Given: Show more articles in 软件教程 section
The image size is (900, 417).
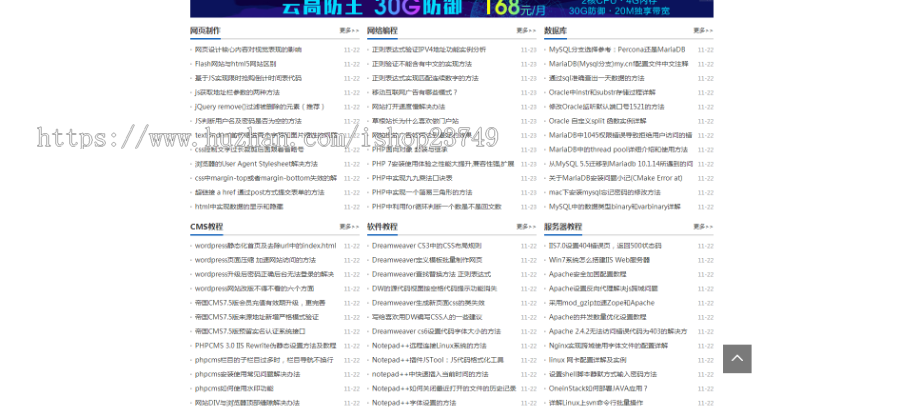Looking at the screenshot, I should click(526, 227).
